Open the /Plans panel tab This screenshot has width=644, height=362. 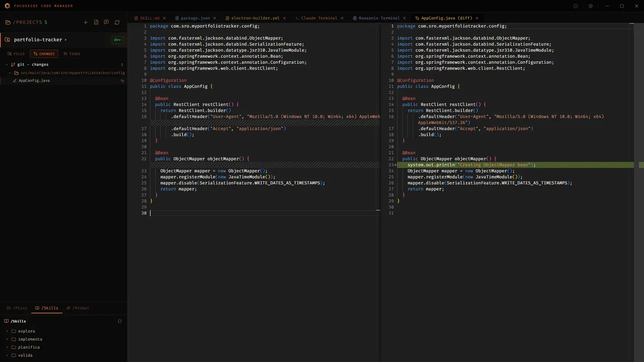[x=17, y=308]
